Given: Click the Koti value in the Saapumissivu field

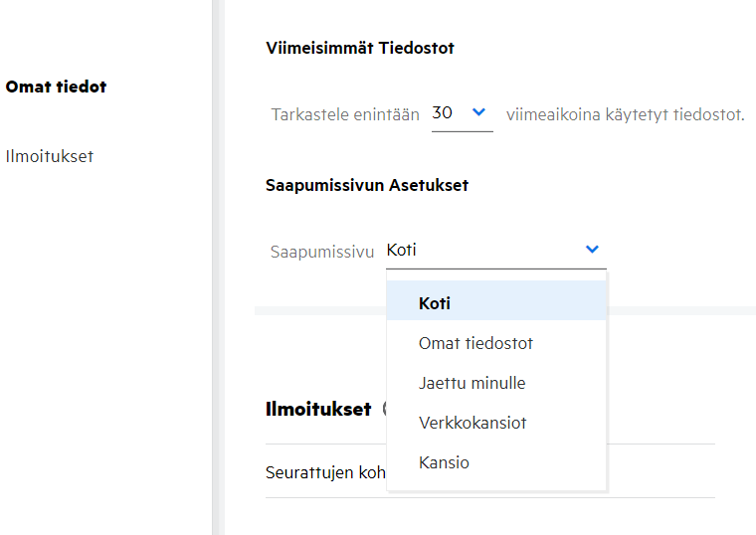Looking at the screenshot, I should point(402,251).
